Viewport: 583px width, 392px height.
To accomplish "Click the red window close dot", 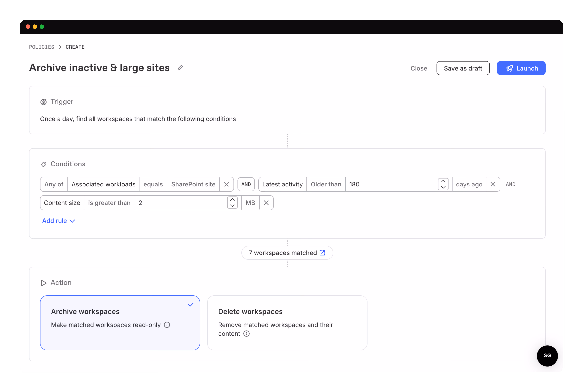I will (x=28, y=27).
